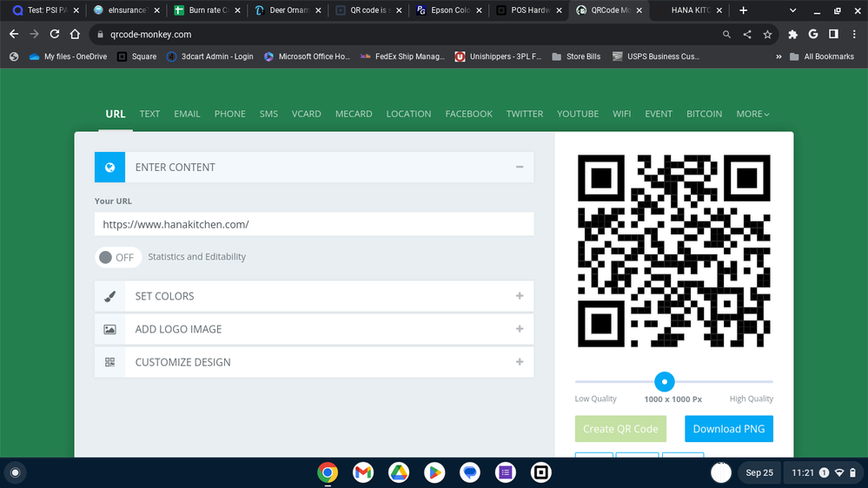The height and width of the screenshot is (488, 868).
Task: Select the LOCATION QR type tab
Action: click(408, 114)
